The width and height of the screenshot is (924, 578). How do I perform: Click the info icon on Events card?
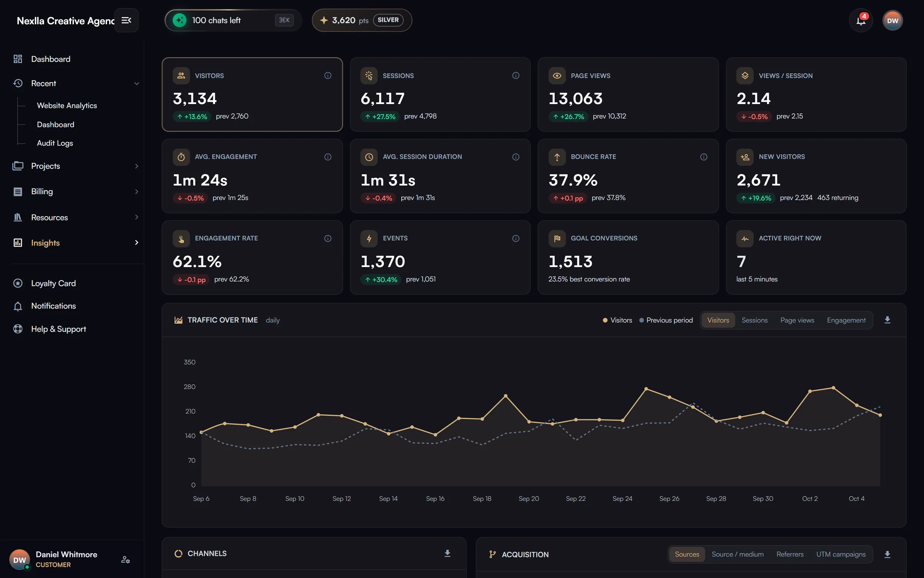click(516, 239)
